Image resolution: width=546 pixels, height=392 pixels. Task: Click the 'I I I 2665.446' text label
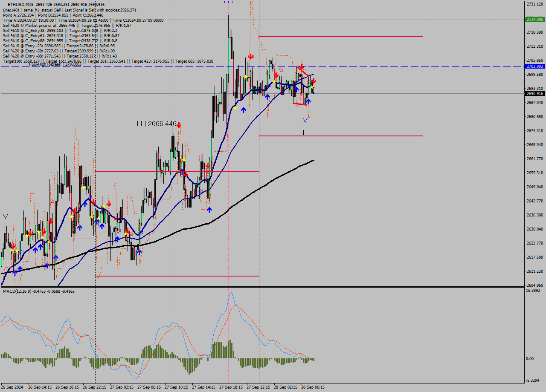coord(156,124)
